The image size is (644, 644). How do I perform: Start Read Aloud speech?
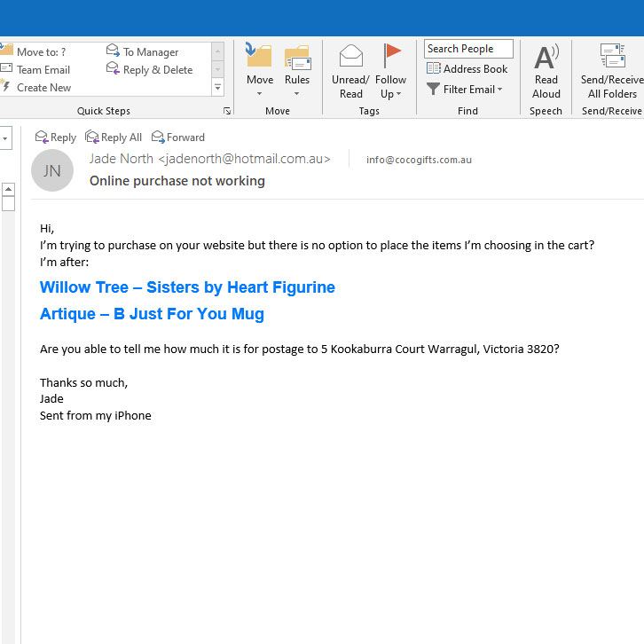[x=546, y=72]
